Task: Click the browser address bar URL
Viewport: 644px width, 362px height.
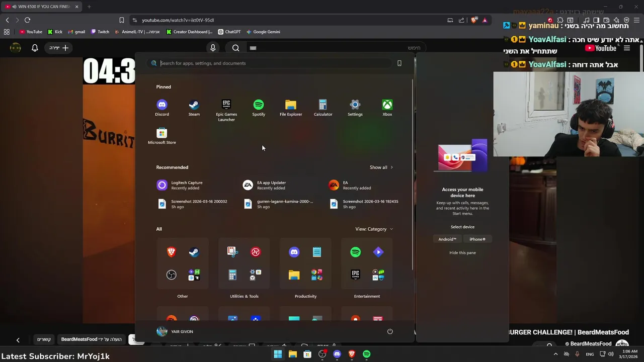Action: [178, 20]
